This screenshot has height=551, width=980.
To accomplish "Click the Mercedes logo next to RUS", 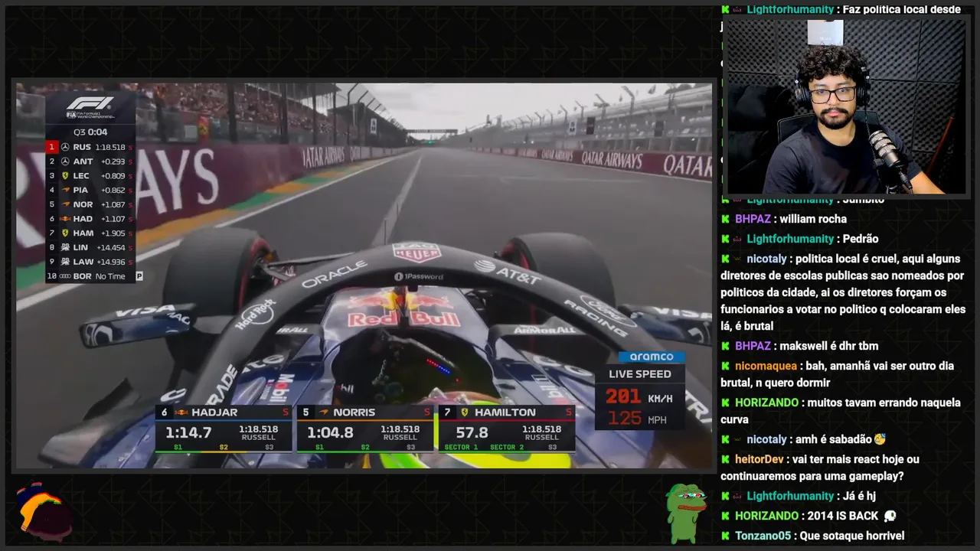I will pyautogui.click(x=65, y=147).
